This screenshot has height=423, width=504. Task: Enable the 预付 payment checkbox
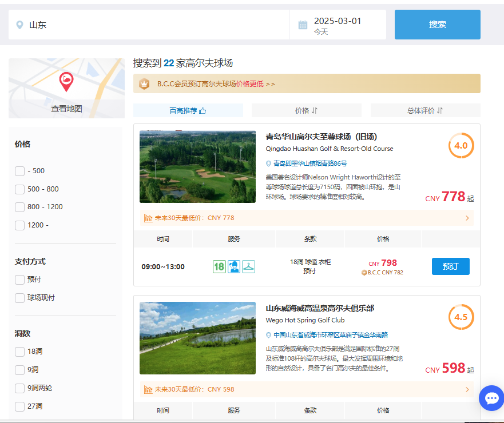pyautogui.click(x=20, y=280)
